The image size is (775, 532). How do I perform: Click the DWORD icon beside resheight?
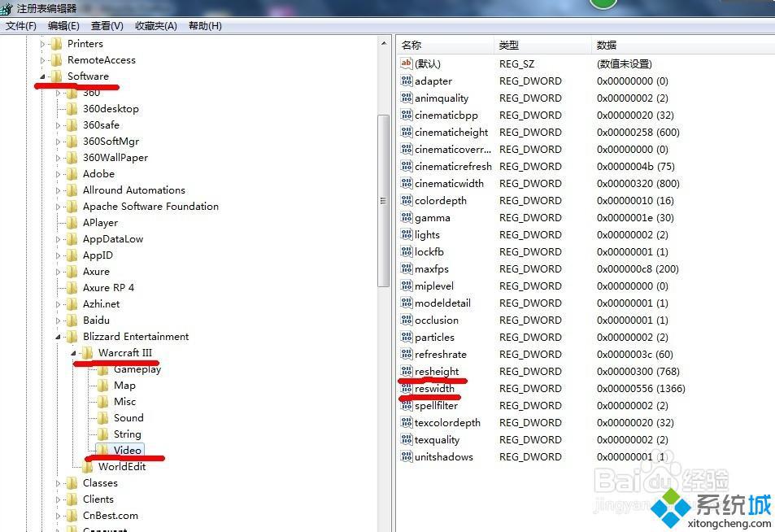pos(407,371)
